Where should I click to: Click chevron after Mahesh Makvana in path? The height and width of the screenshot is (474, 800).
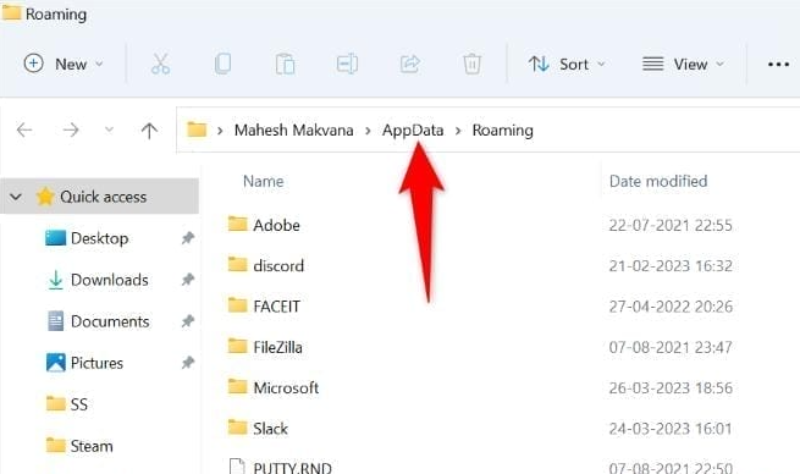[368, 131]
